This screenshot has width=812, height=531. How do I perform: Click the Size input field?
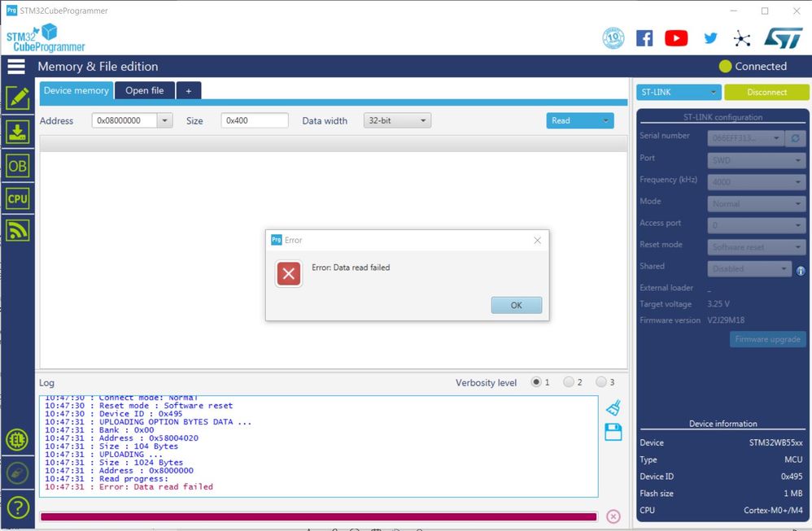click(x=255, y=120)
